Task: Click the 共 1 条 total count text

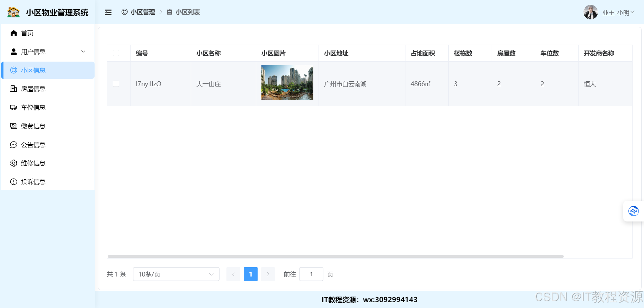Action: coord(116,274)
